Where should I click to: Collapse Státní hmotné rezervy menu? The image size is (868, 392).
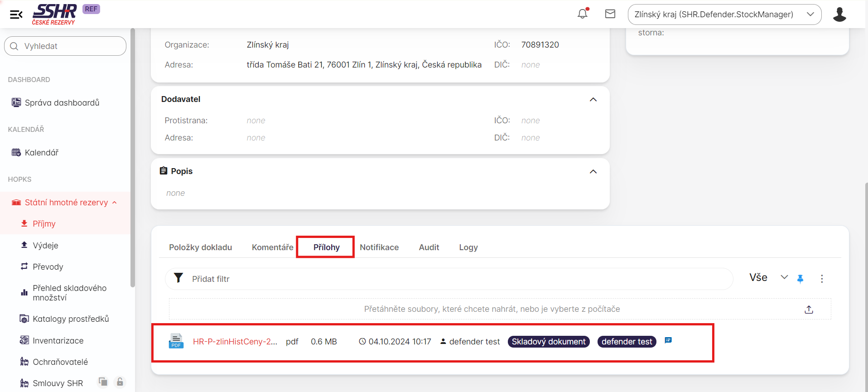coord(115,203)
